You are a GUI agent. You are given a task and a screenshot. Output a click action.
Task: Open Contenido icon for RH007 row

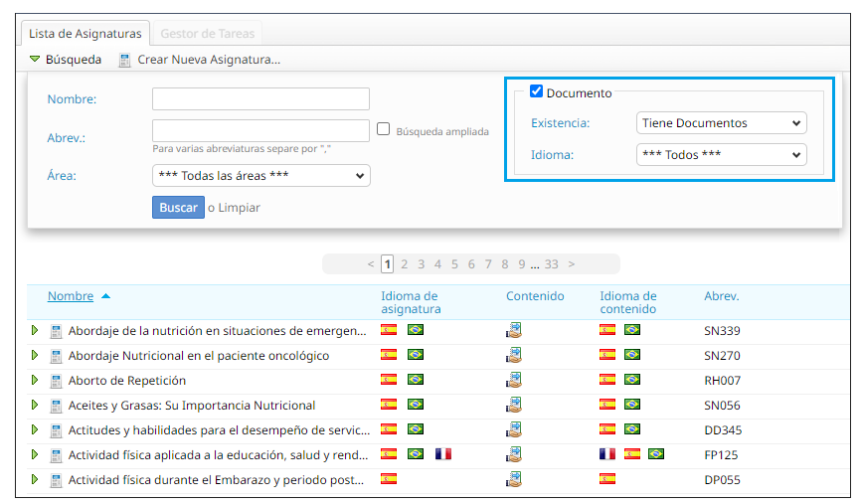point(514,380)
